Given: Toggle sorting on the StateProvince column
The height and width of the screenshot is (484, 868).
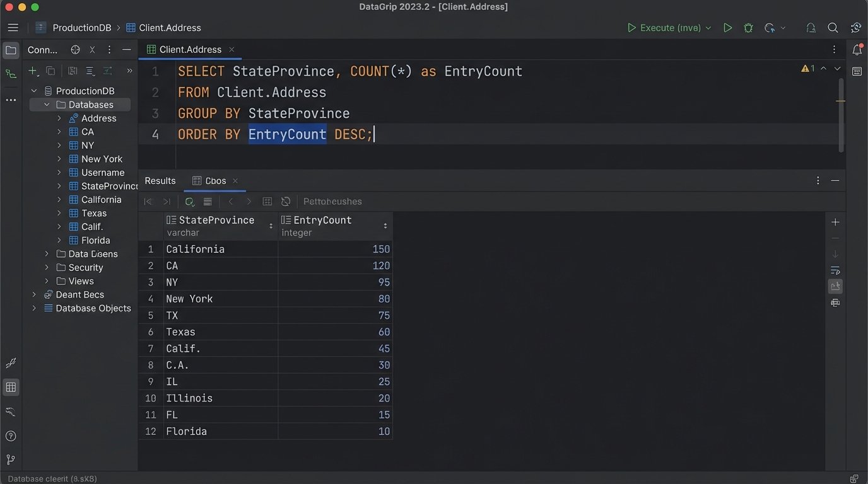Looking at the screenshot, I should [218, 220].
